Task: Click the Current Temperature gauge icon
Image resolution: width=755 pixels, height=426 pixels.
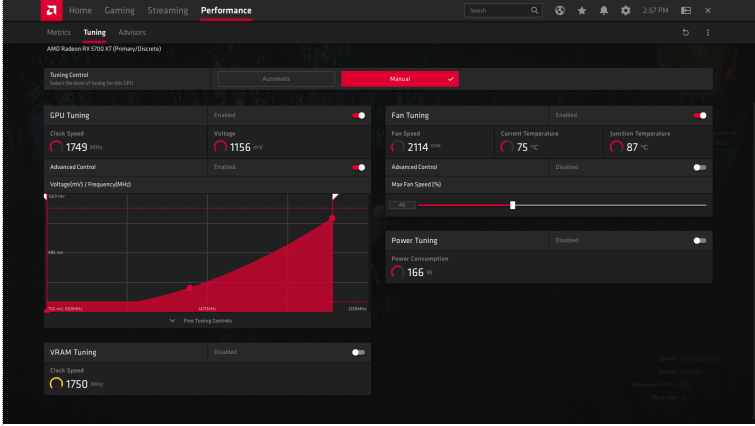Action: pyautogui.click(x=507, y=147)
